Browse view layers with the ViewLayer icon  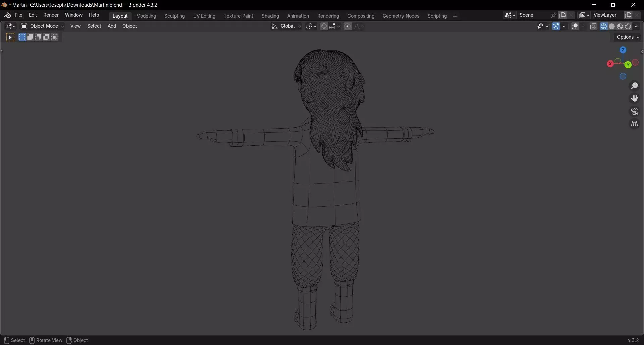[x=584, y=15]
